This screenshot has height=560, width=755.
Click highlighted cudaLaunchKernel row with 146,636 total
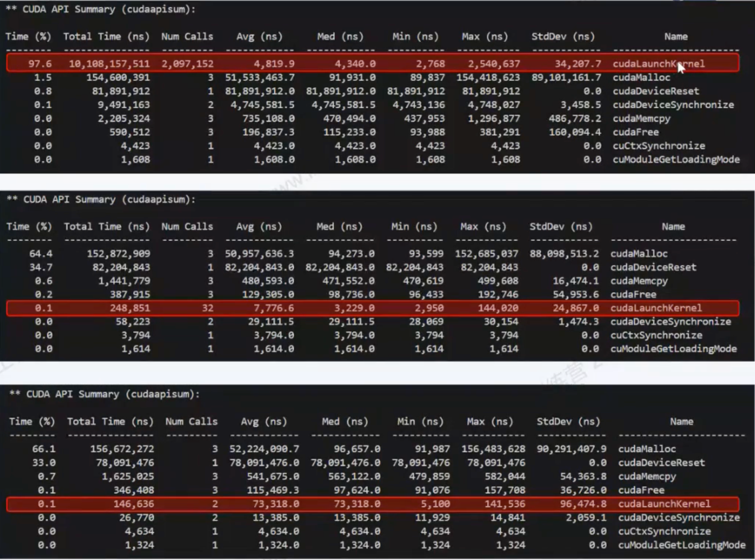[x=373, y=504]
